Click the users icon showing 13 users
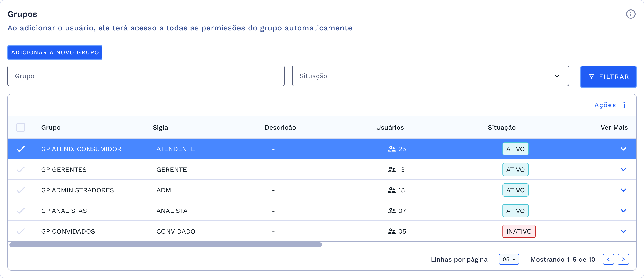 (x=392, y=169)
